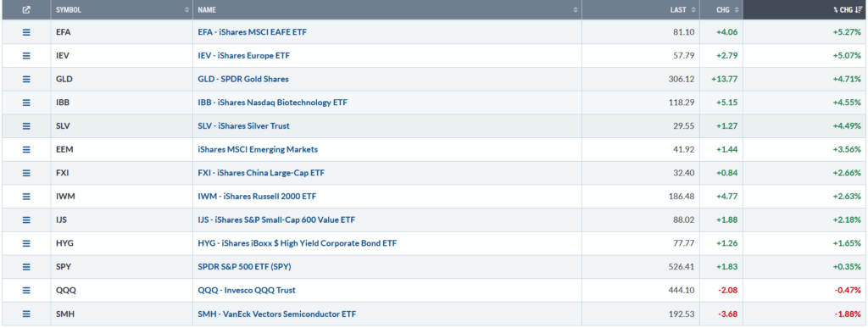The image size is (868, 328).
Task: Sort table by CHG column
Action: pos(721,10)
